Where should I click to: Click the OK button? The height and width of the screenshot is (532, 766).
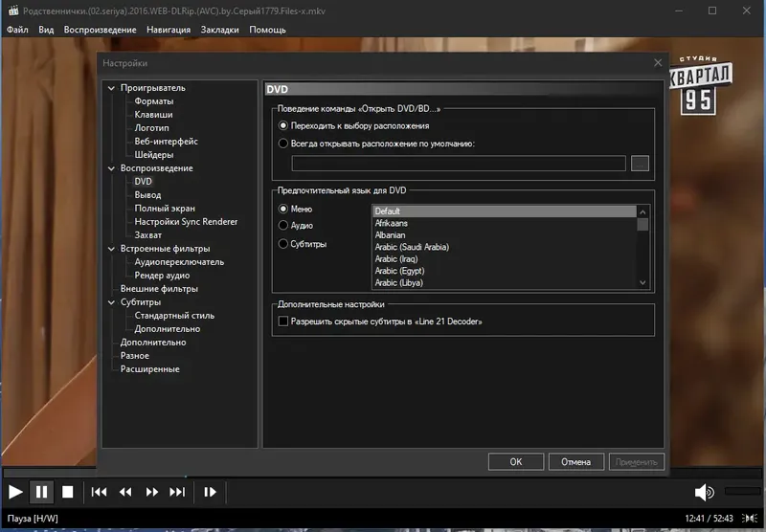click(515, 461)
